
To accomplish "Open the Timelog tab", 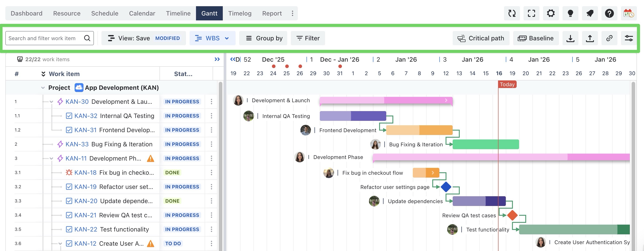I will [x=239, y=13].
